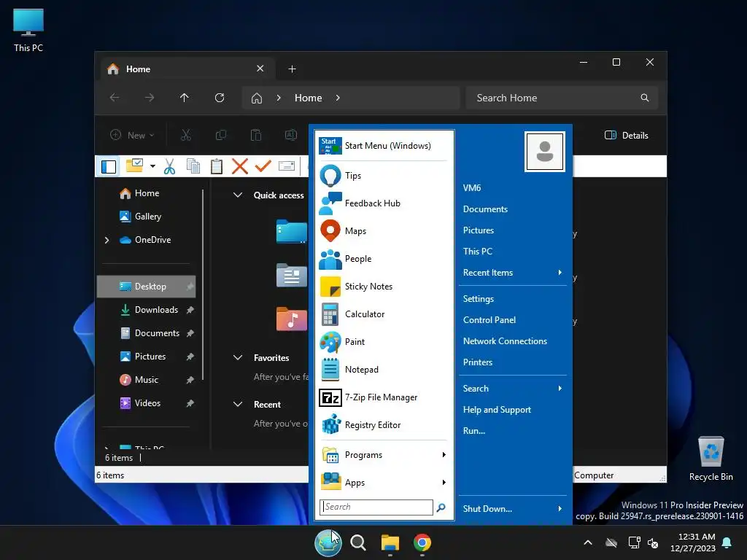Open taskbar Search icon
Viewport: 747px width, 560px height.
pos(358,542)
